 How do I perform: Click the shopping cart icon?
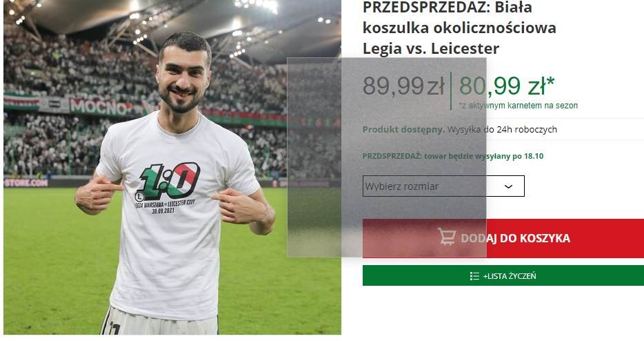tap(446, 237)
